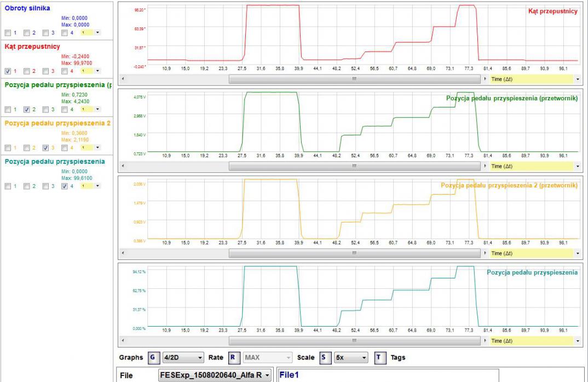Click the red Kąt przepustnicy graph legend
This screenshot has width=588, height=382.
click(553, 12)
